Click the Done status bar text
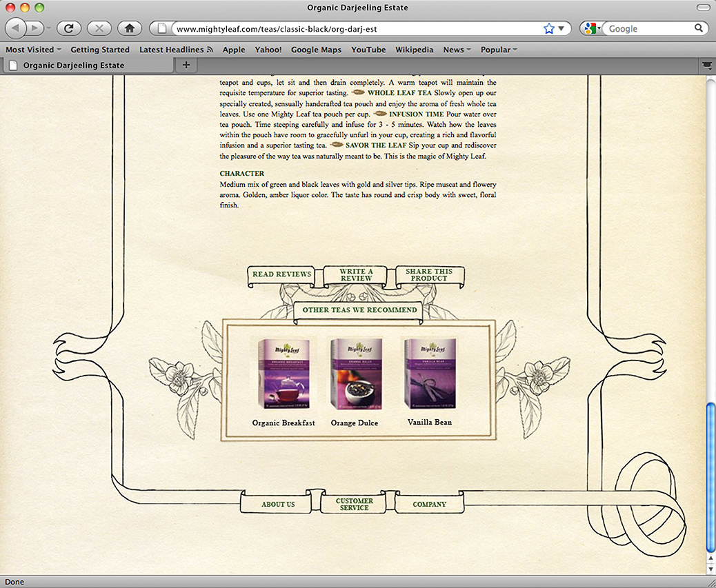Image resolution: width=716 pixels, height=588 pixels. [x=14, y=582]
